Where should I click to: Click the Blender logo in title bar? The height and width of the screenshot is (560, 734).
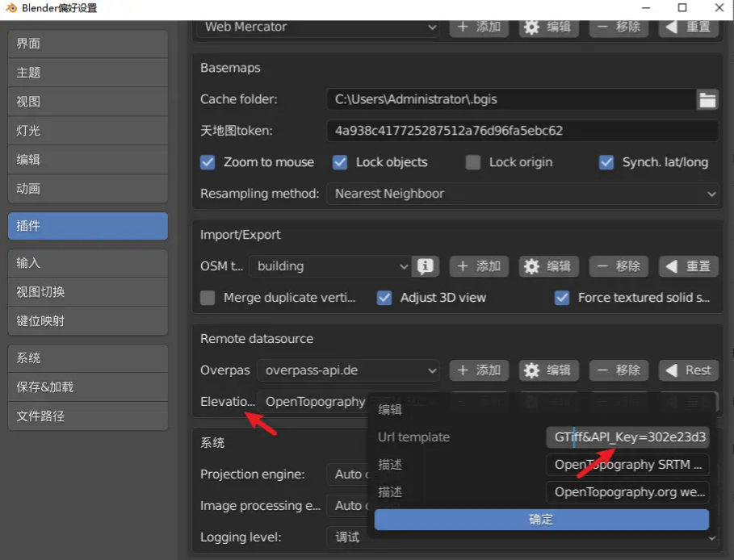click(10, 8)
